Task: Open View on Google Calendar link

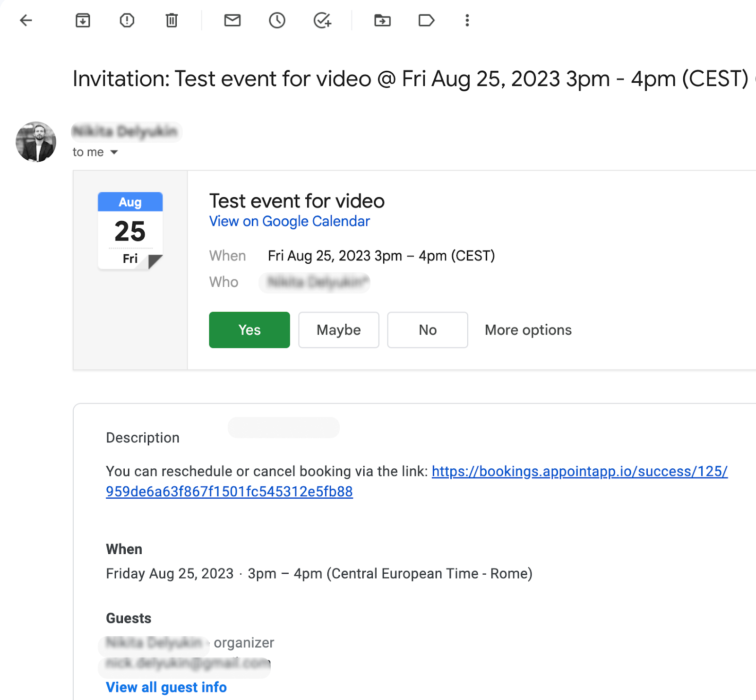Action: [x=290, y=221]
